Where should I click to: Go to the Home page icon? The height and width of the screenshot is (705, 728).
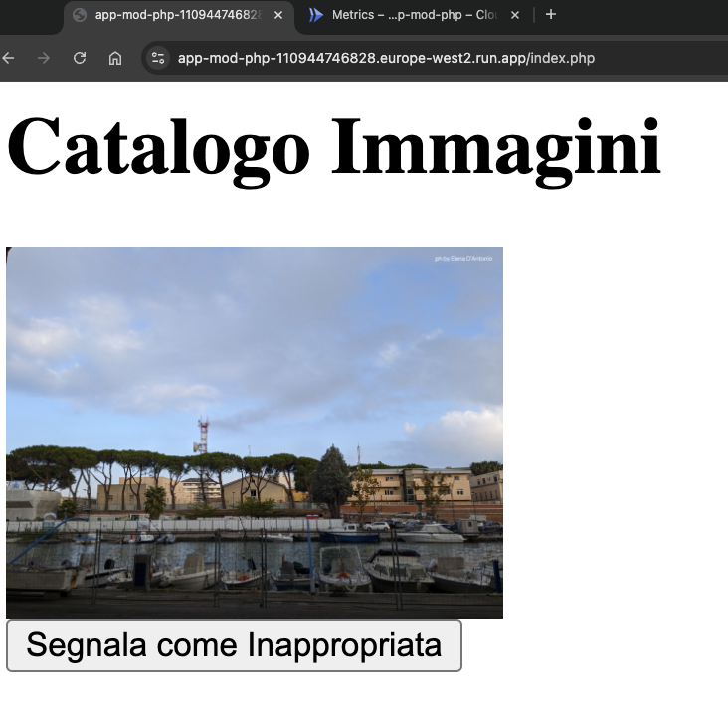click(115, 58)
